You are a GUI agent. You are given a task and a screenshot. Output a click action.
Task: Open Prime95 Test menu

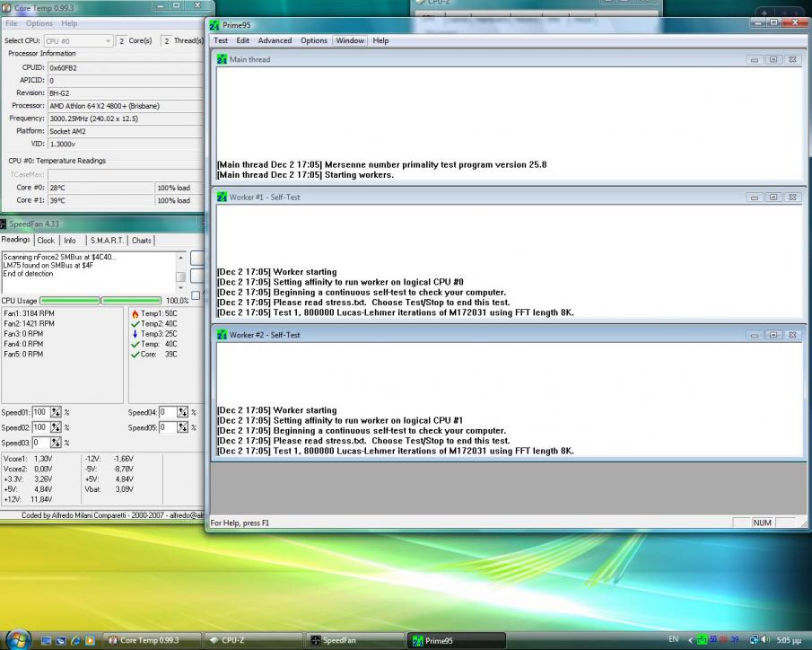221,40
